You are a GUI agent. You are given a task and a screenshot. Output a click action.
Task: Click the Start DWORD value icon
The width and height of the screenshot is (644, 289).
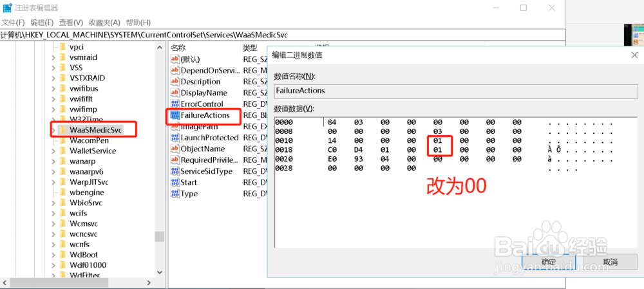[x=175, y=182]
